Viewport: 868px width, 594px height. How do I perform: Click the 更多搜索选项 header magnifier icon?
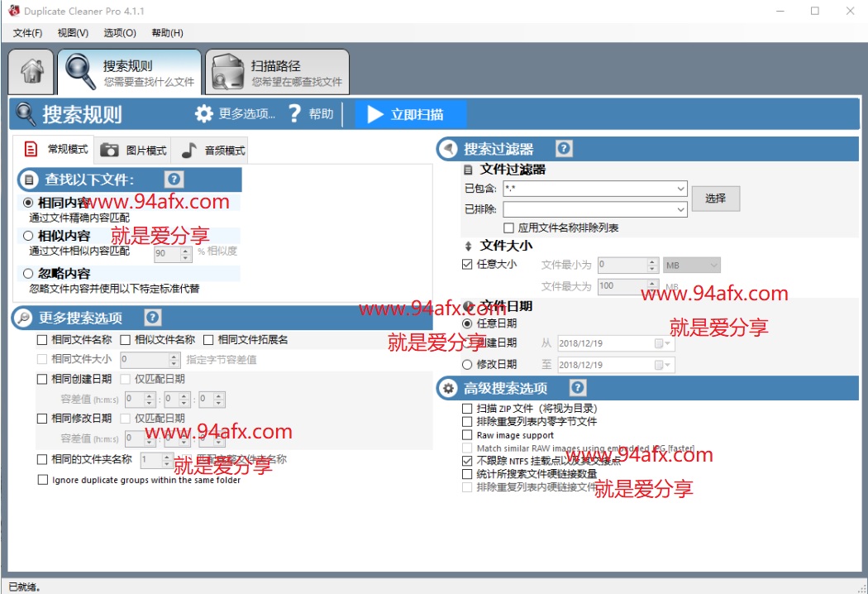click(22, 318)
